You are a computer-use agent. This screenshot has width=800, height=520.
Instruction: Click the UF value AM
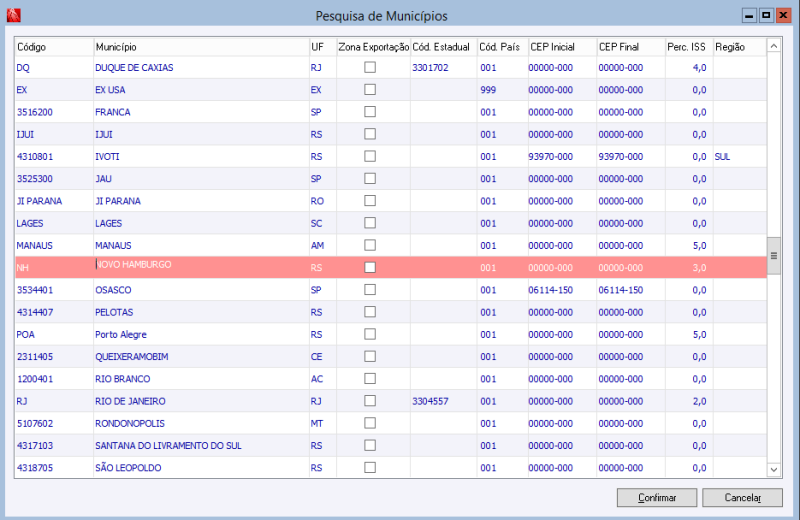[317, 245]
